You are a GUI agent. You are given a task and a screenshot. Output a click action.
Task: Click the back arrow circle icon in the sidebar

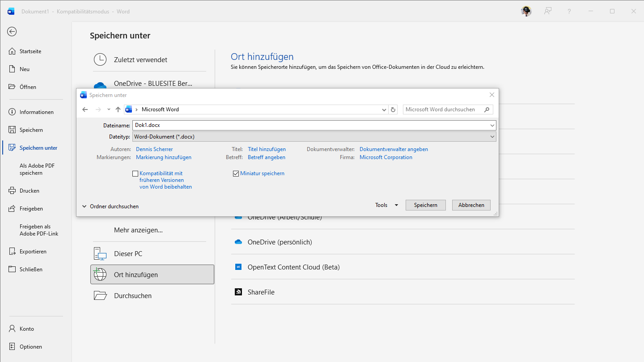[12, 31]
